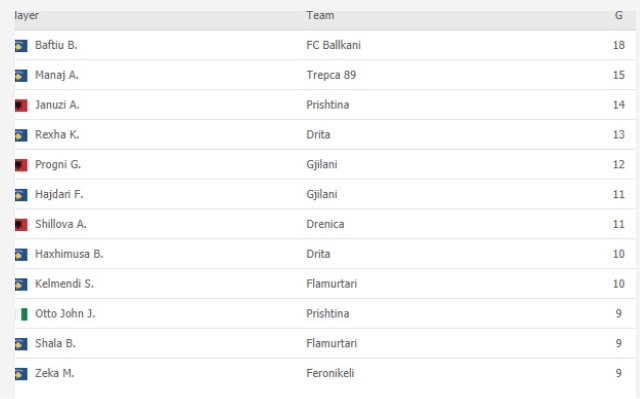
Task: Open the FC Ballkani team page
Action: coord(333,45)
